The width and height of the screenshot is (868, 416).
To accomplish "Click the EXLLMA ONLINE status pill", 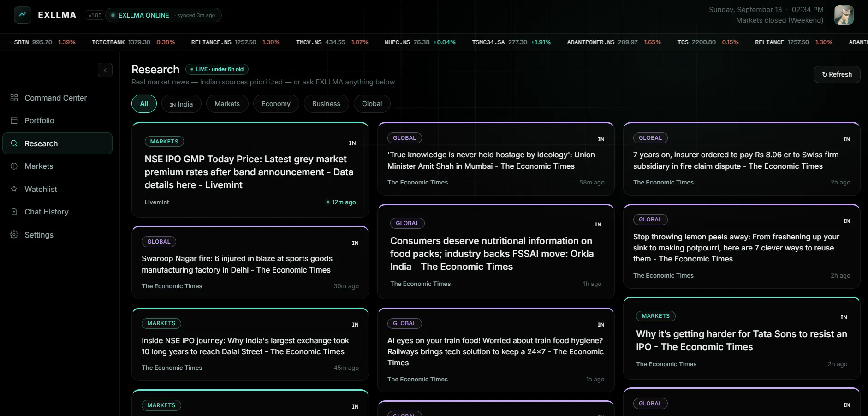I will 163,15.
